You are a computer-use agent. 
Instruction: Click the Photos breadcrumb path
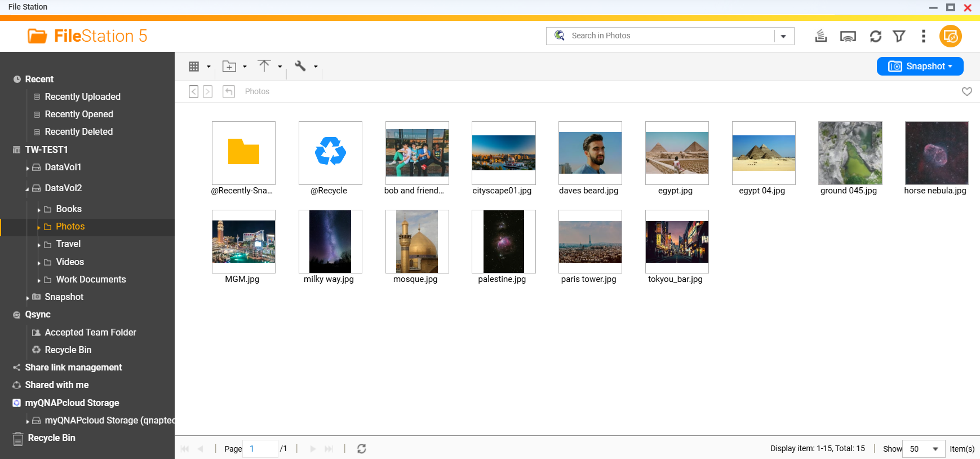coord(257,91)
